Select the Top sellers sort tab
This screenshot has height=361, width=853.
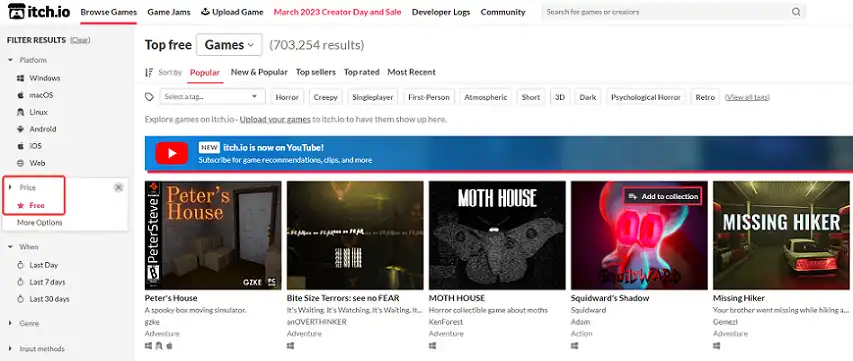pos(316,72)
